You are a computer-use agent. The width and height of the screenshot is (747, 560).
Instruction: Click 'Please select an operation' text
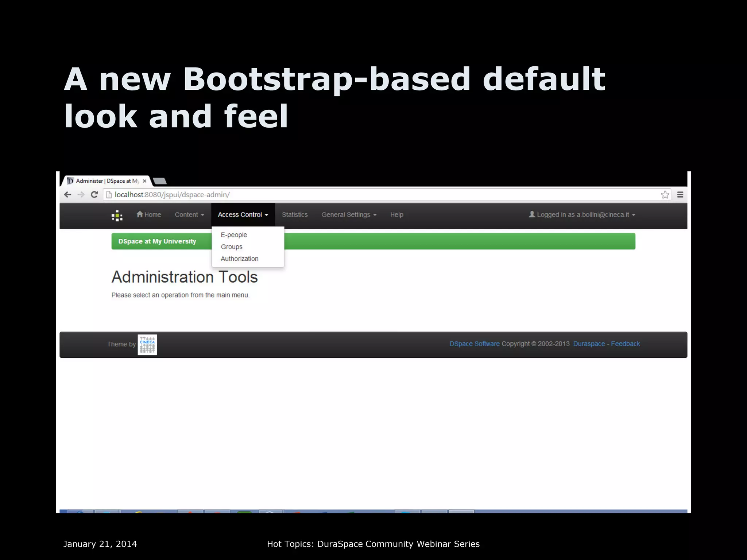(181, 295)
